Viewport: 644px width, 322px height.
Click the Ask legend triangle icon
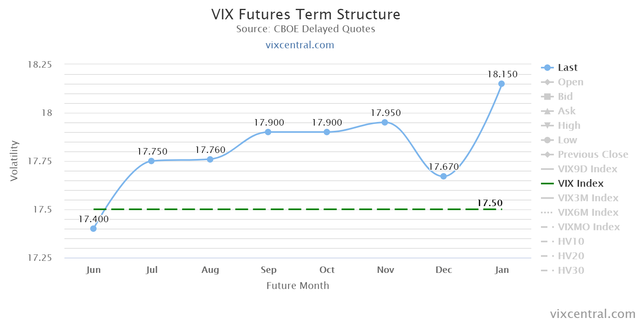tap(547, 111)
